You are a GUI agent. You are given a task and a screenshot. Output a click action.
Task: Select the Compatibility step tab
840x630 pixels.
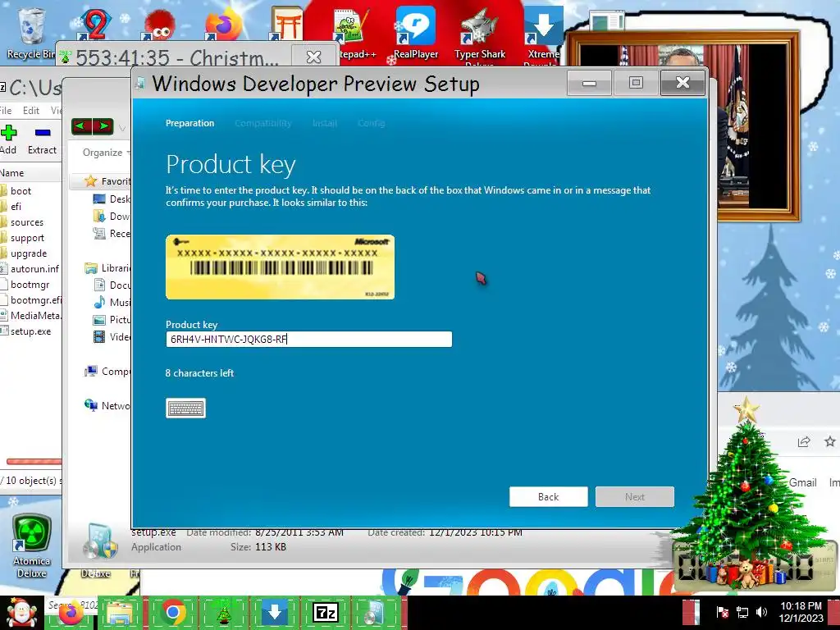click(263, 123)
